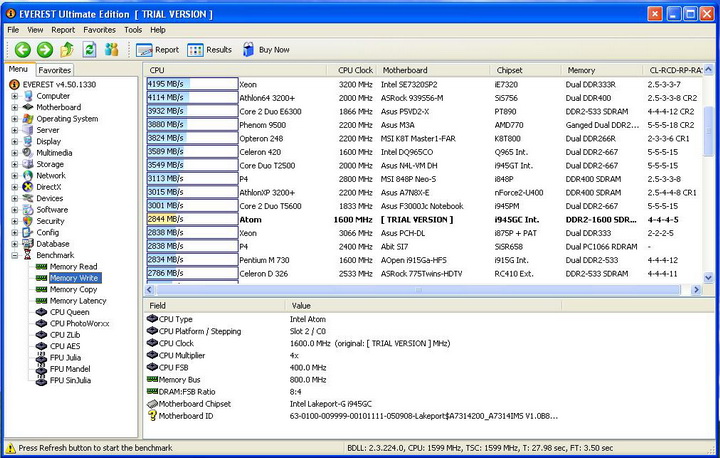The image size is (720, 458).
Task: Go back with the green left arrow
Action: click(x=22, y=50)
